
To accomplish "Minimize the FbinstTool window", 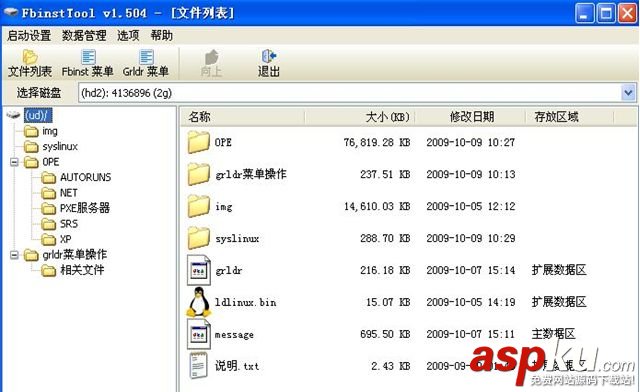I will pos(584,13).
